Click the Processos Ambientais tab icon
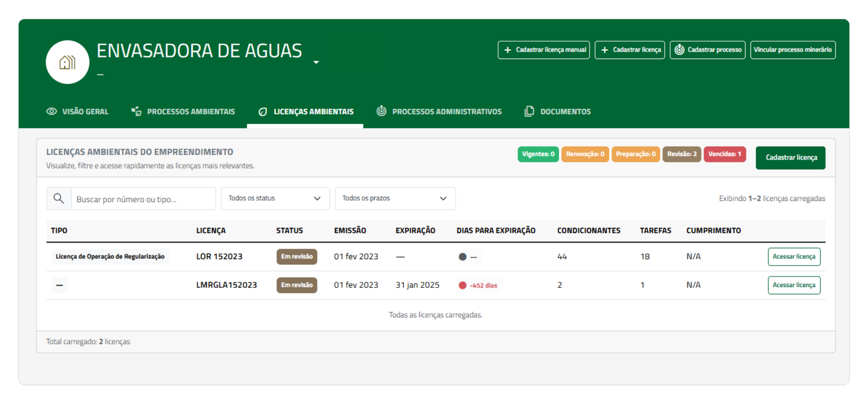This screenshot has height=406, width=868. pos(136,111)
